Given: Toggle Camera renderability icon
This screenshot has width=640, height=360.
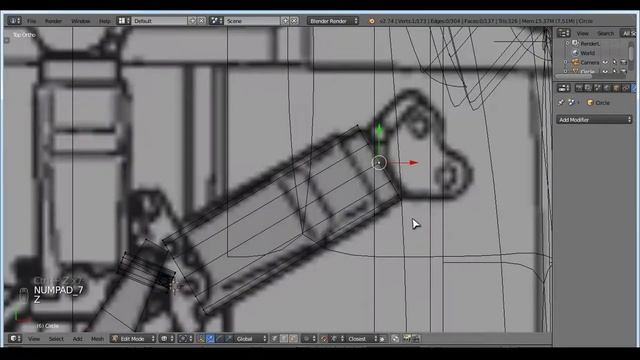Looking at the screenshot, I should [624, 62].
